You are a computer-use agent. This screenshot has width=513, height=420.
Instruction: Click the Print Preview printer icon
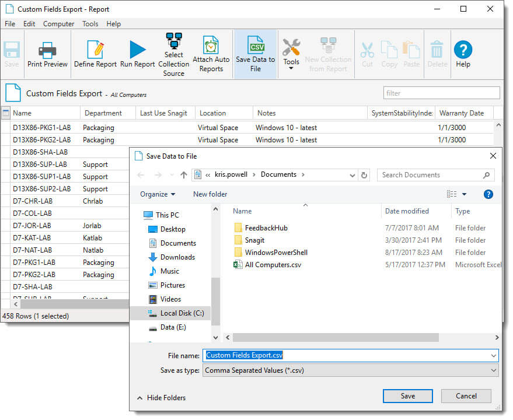(x=47, y=50)
